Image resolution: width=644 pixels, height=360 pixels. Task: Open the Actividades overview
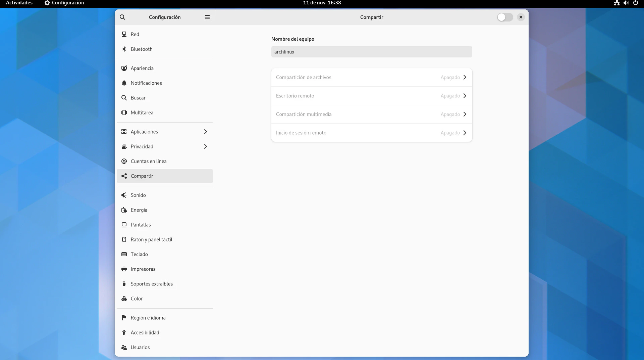[x=19, y=3]
